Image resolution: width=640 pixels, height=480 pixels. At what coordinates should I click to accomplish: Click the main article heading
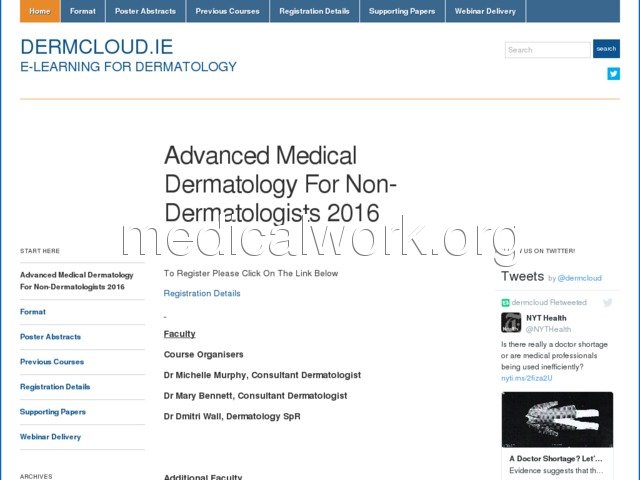[x=280, y=184]
